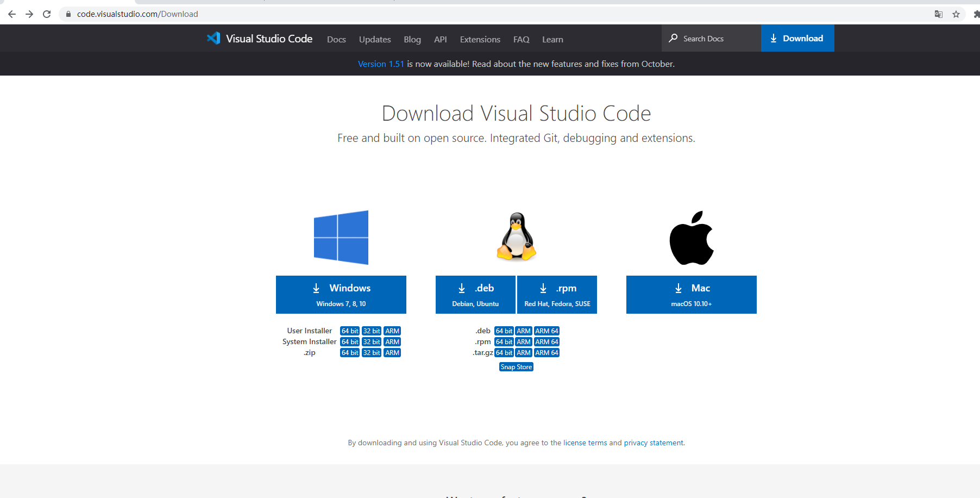Click the Download Visual Studio Code heading

pyautogui.click(x=516, y=114)
